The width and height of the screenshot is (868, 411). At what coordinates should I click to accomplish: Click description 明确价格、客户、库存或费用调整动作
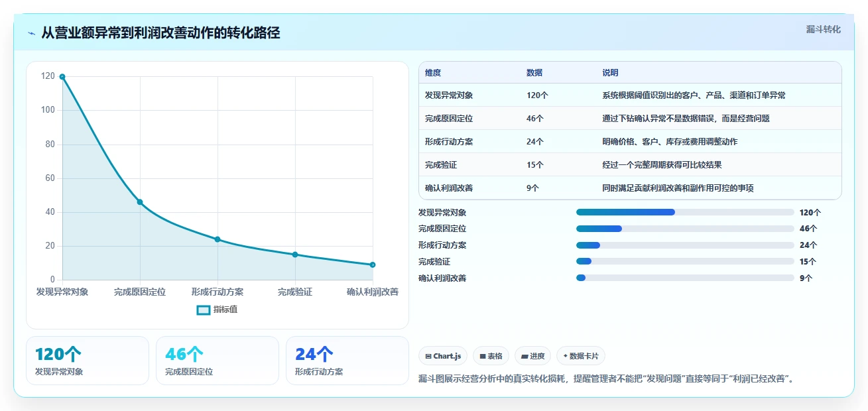tap(670, 142)
